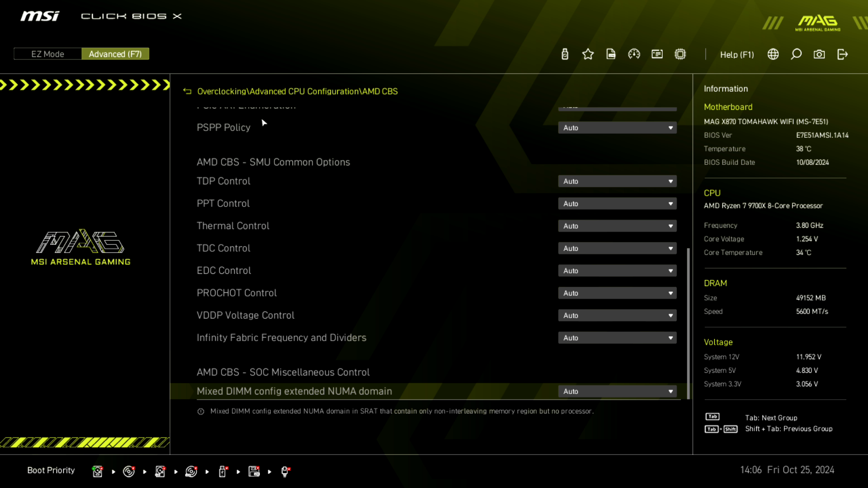This screenshot has height=488, width=868.
Task: Open Infinity Fabric Frequency and Dividers dropdown
Action: [617, 338]
